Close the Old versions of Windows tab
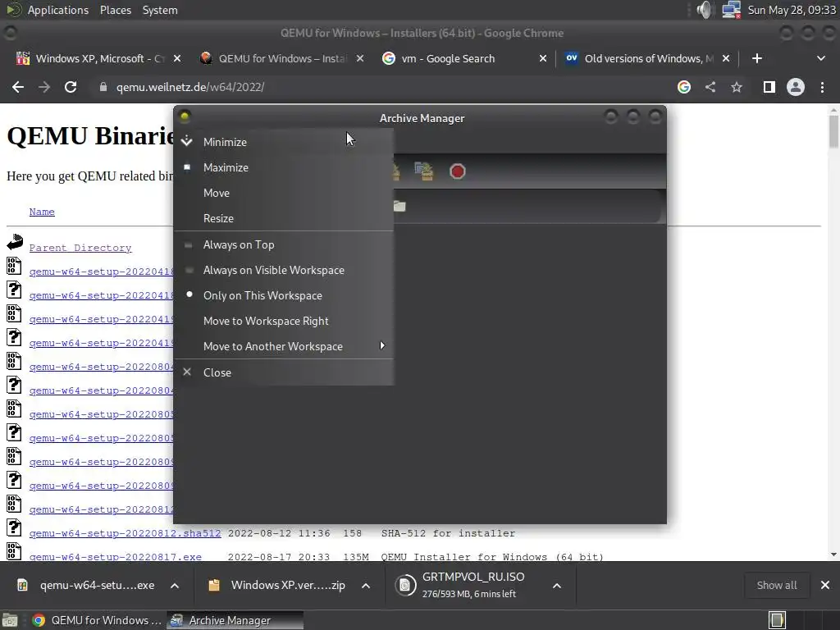This screenshot has width=840, height=630. 726,58
